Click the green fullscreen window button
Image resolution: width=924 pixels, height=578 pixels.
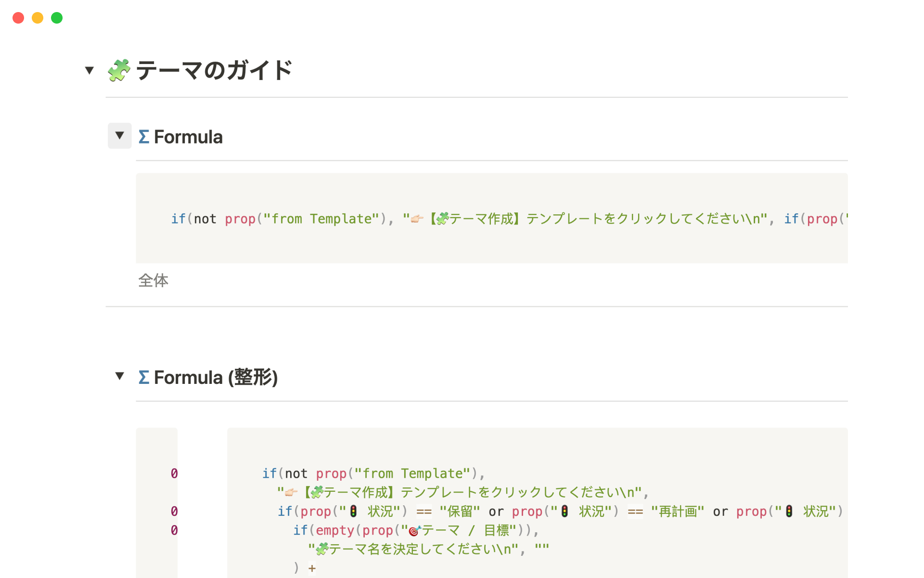57,18
